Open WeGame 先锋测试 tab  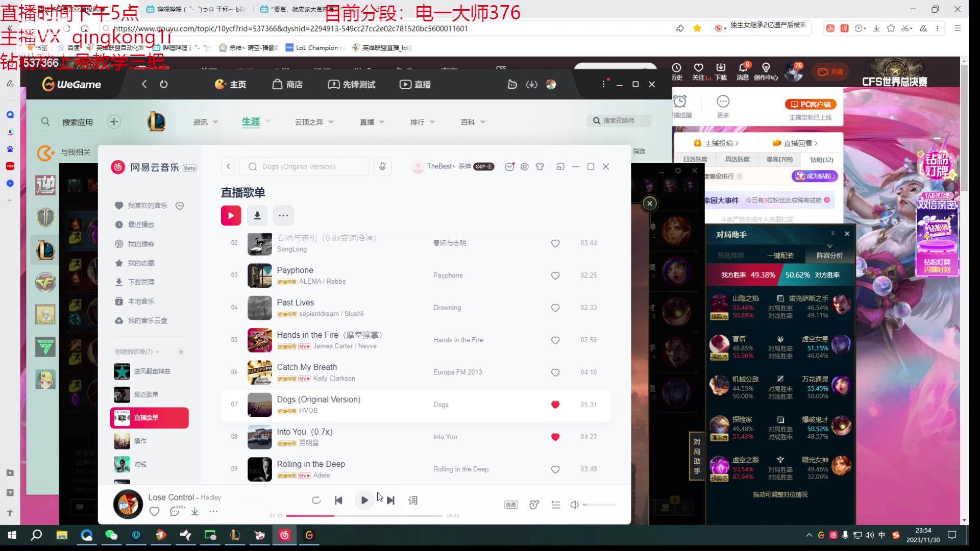(x=352, y=84)
